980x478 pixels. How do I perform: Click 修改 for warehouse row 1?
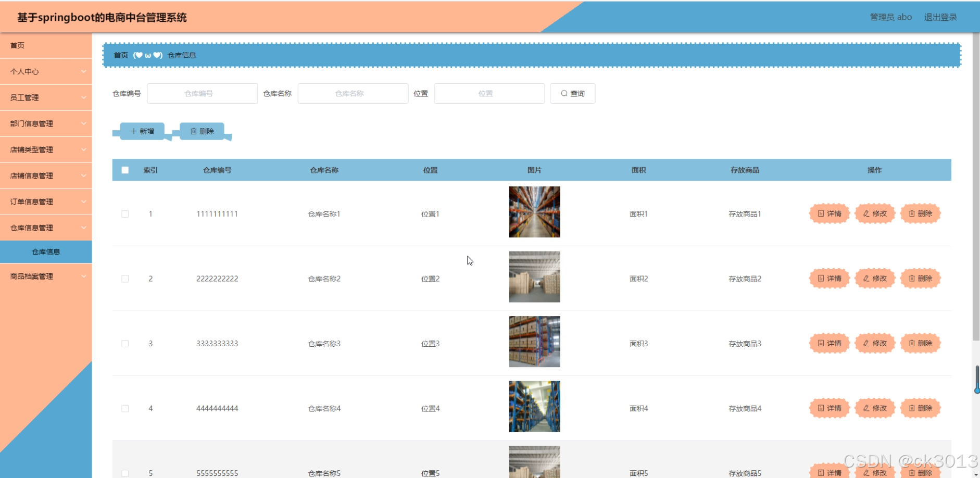[x=875, y=213]
